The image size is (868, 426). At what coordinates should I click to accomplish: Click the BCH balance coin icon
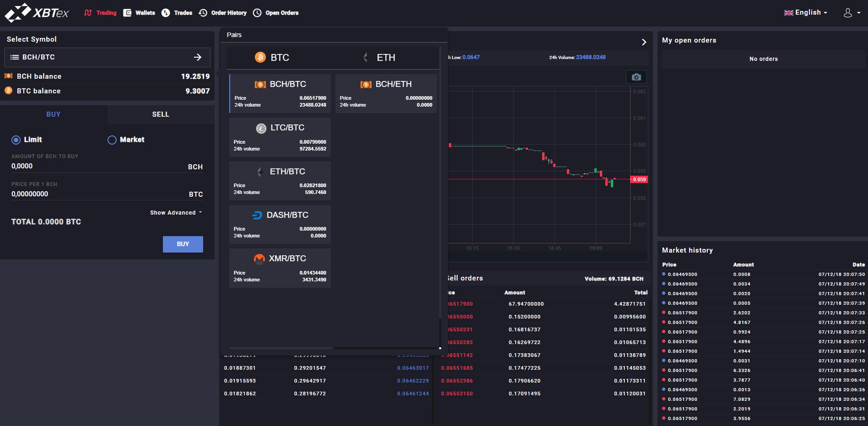pyautogui.click(x=8, y=76)
